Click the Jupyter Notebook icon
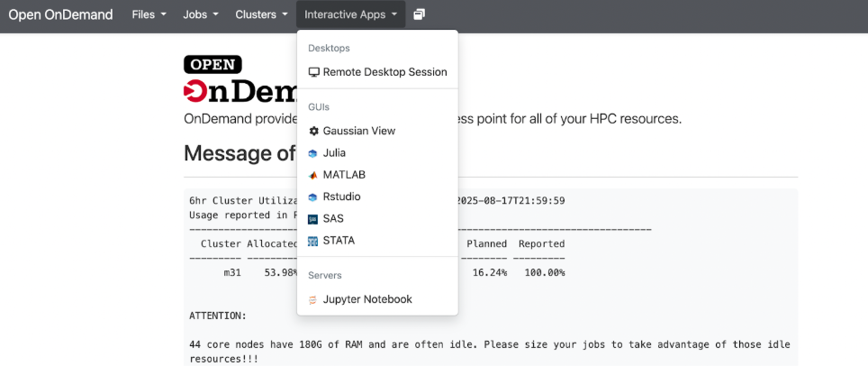The image size is (868, 366). [313, 299]
